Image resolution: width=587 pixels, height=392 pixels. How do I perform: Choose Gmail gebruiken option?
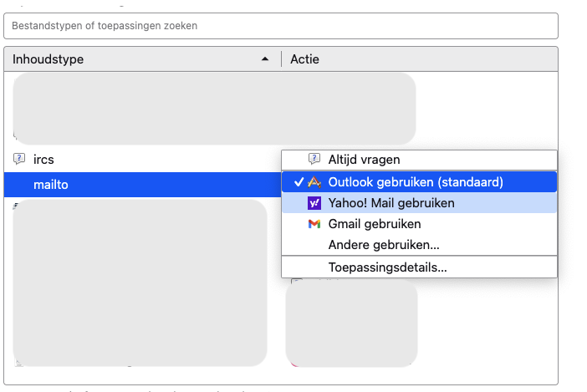419,224
